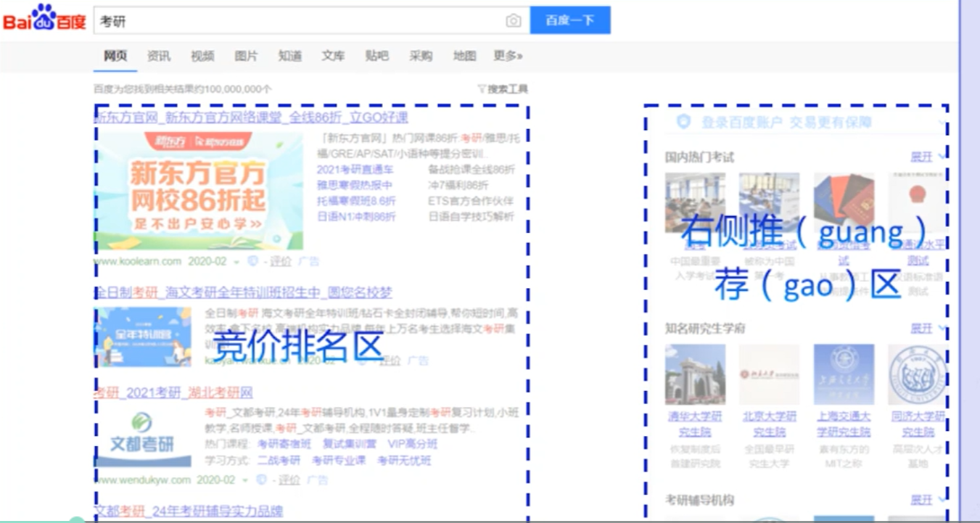Open the 新东方官网 result title link
This screenshot has width=980, height=523.
pos(251,118)
